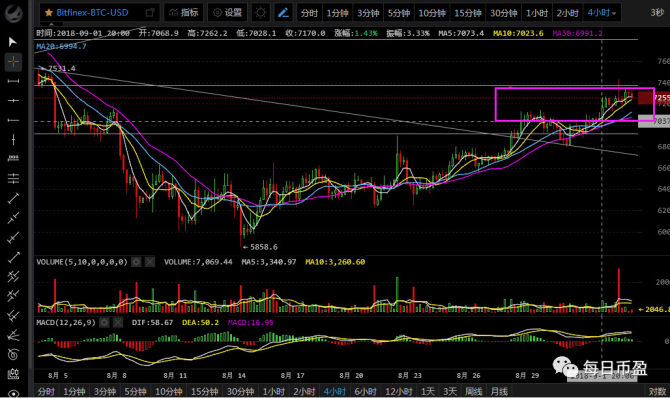Image resolution: width=670 pixels, height=398 pixels.
Task: Click the 涨幅:1.43% value
Action: [356, 33]
